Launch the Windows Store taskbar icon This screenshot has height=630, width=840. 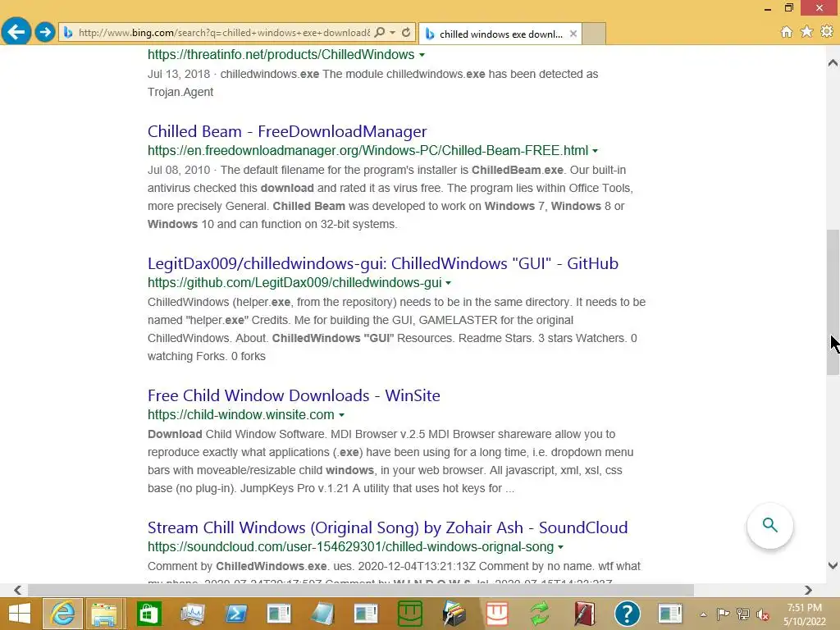(148, 614)
